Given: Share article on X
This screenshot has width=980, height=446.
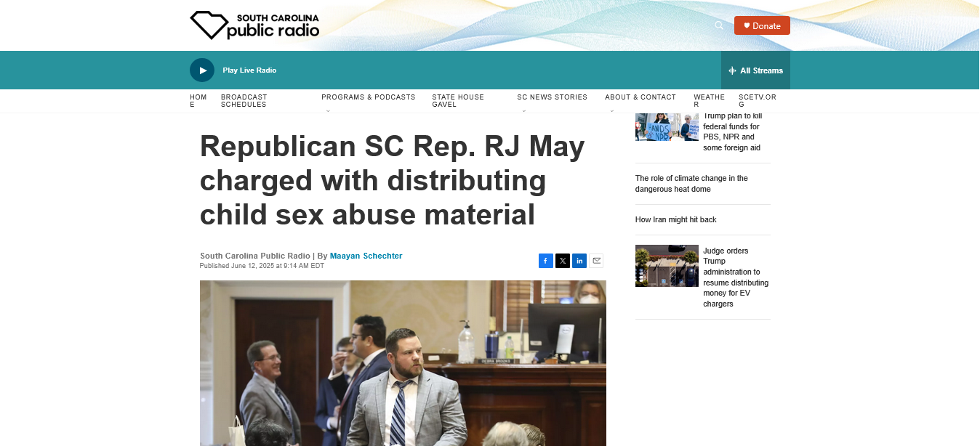Looking at the screenshot, I should click(563, 261).
